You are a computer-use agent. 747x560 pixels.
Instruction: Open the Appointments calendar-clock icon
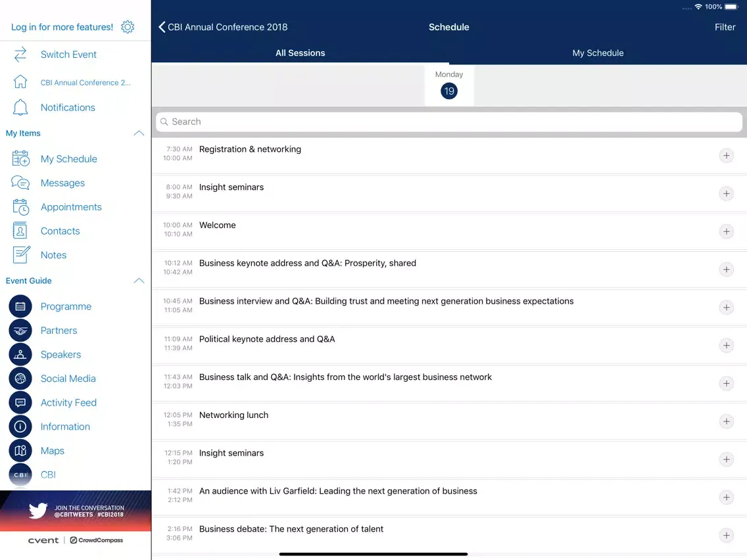pos(20,207)
